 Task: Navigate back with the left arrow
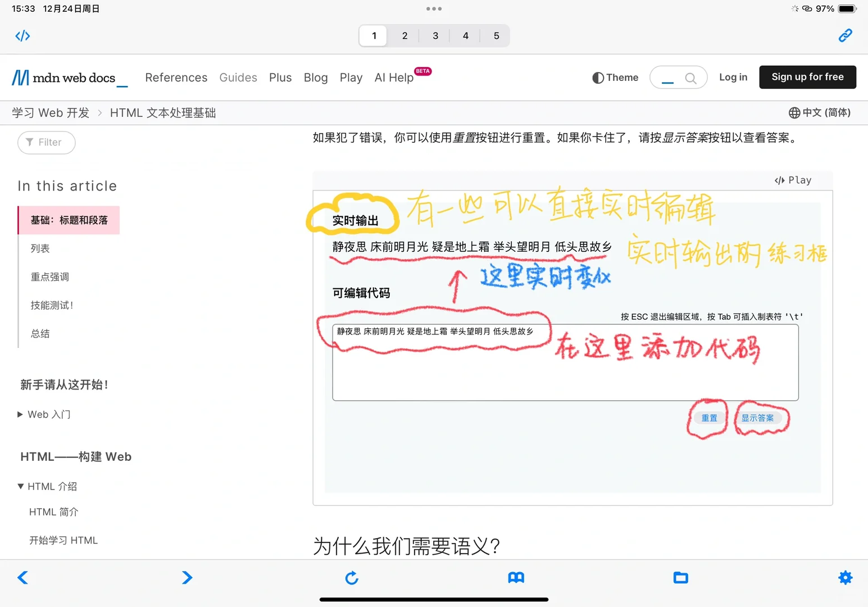(22, 577)
